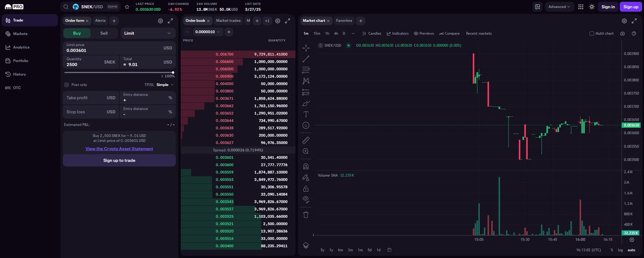The width and height of the screenshot is (644, 258).
Task: Open the chart price scale settings icon
Action: (x=631, y=239)
